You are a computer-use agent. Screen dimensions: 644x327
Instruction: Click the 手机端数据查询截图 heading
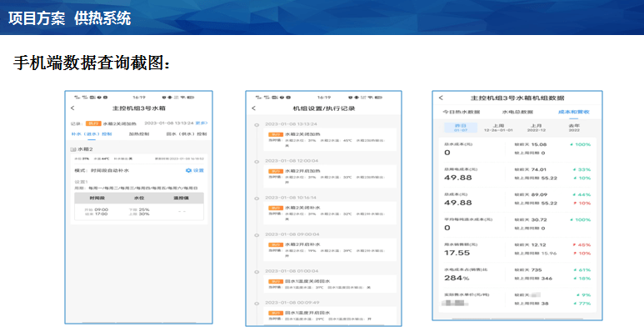(91, 63)
